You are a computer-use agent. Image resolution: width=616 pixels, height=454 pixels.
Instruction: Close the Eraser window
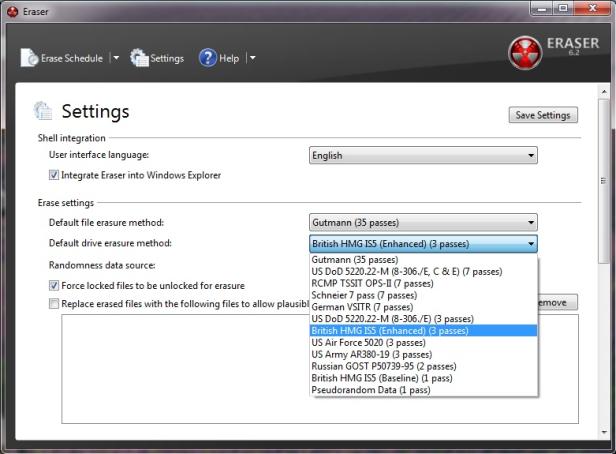point(593,8)
